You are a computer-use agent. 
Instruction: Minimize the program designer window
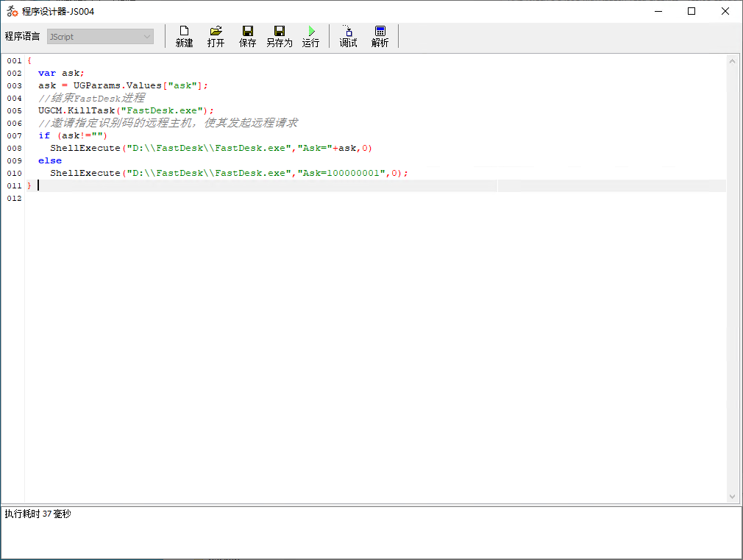(658, 11)
